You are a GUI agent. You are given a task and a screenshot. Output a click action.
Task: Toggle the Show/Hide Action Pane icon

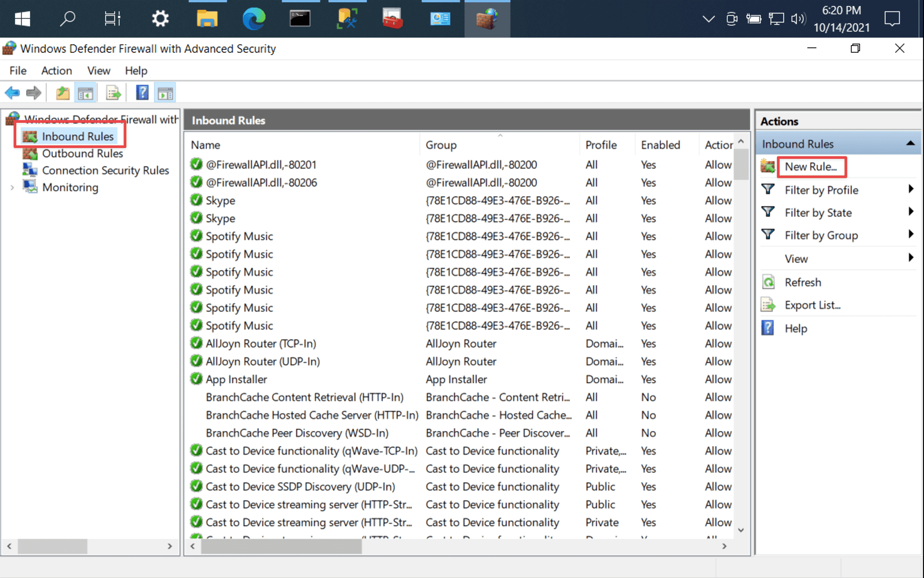(x=165, y=93)
